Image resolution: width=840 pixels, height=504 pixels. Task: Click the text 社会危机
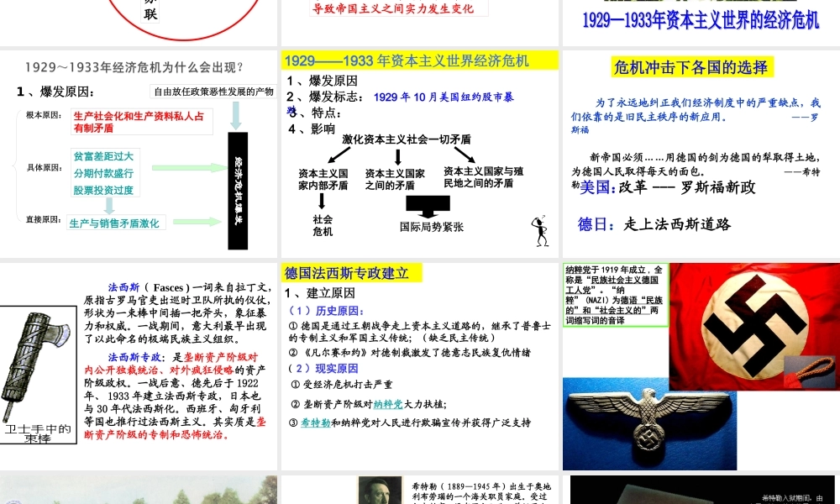coord(323,225)
